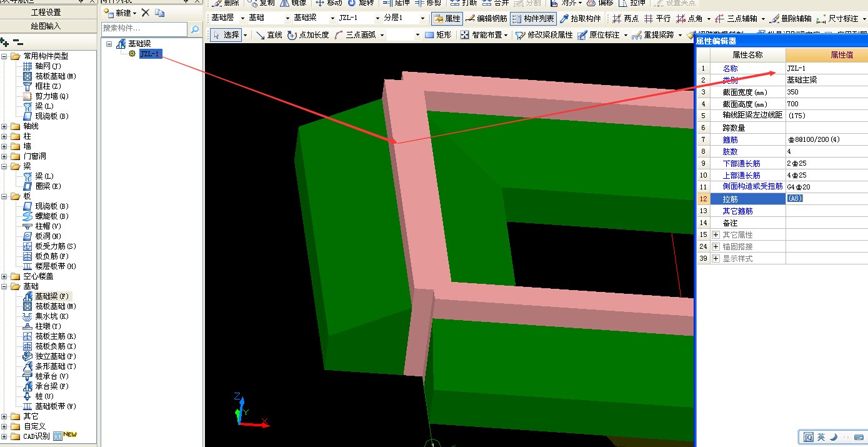This screenshot has width=868, height=447.
Task: Choose the 点加长度 drawing tool
Action: tap(308, 35)
